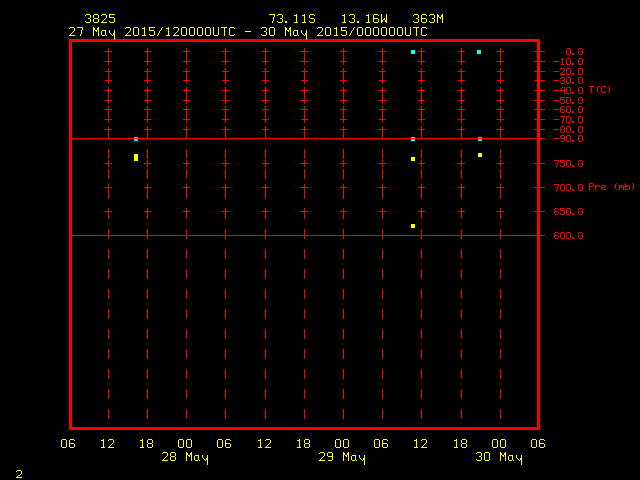Click the station ID 3825 label
Viewport: 640px width, 480px height.
[100, 19]
